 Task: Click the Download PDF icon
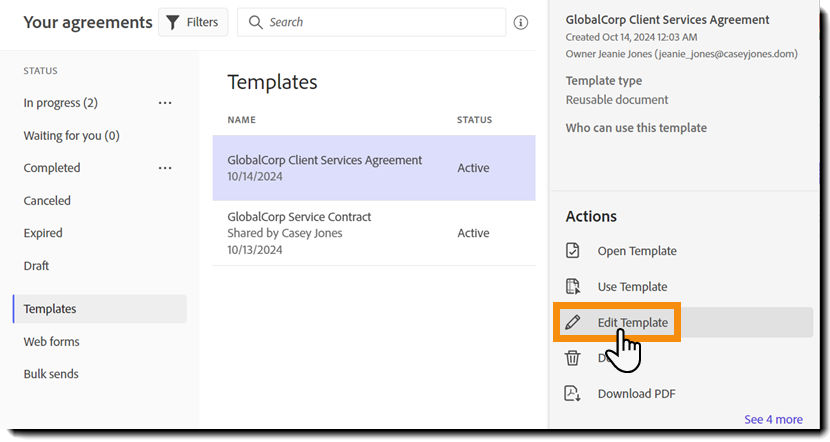click(x=573, y=393)
